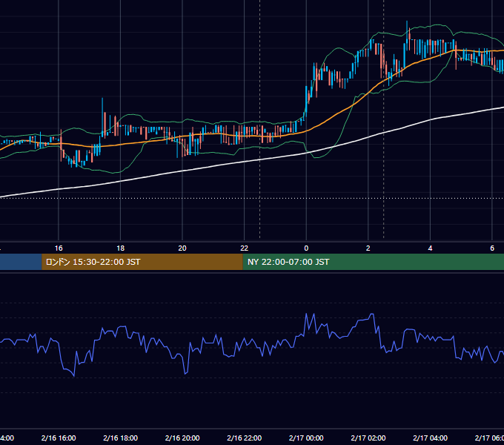Click the 4 hour label on price chart axis
504x445 pixels.
(430, 248)
